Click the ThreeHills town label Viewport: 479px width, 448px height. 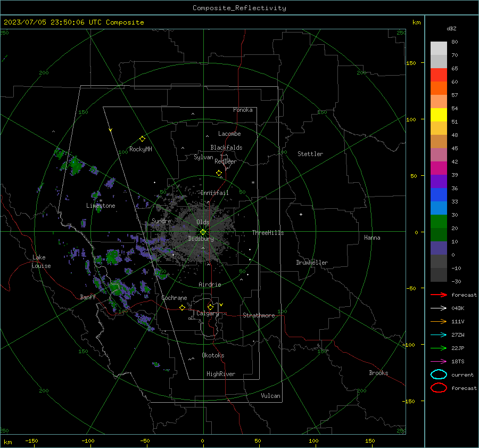tap(268, 233)
